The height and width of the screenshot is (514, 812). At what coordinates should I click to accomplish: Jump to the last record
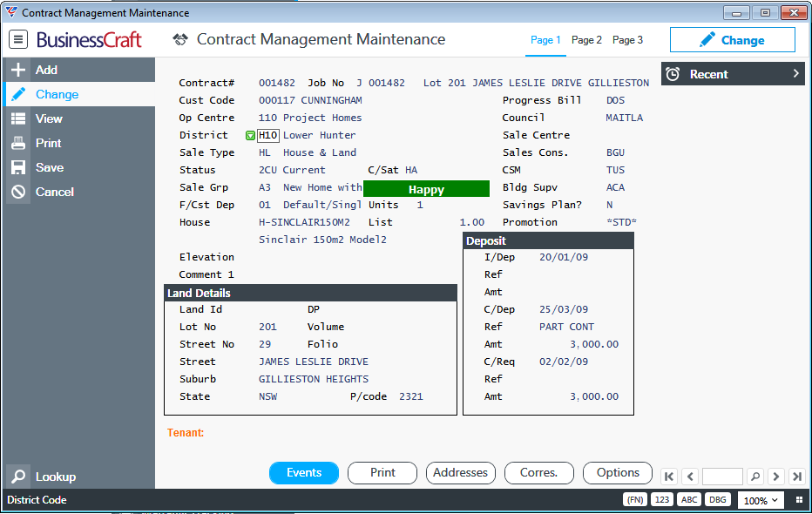pos(797,477)
